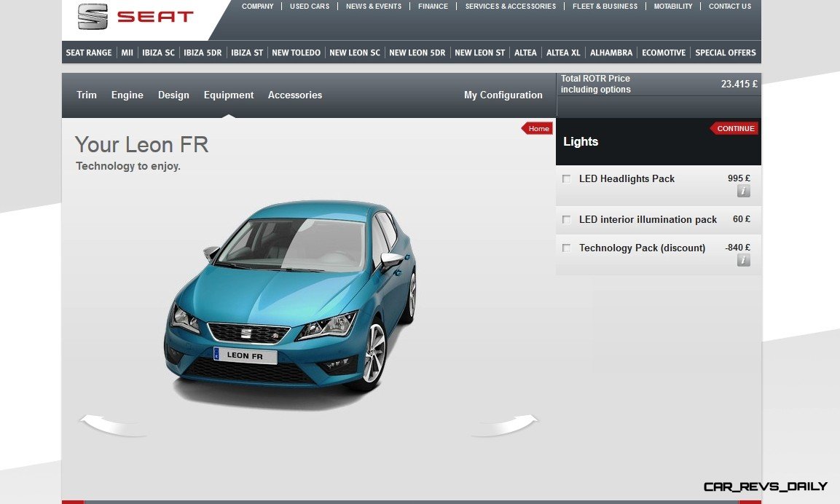Open SEAT RANGE in model bar

tap(89, 52)
